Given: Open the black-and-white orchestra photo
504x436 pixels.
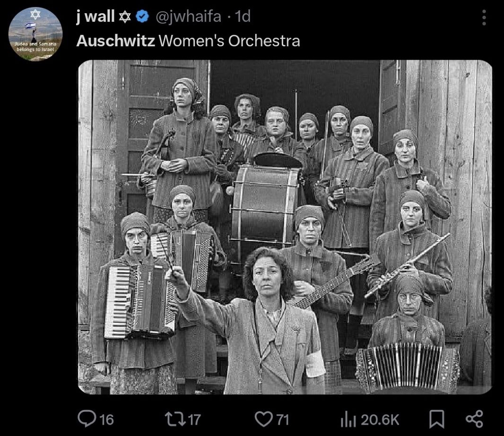Looking at the screenshot, I should click(x=285, y=227).
